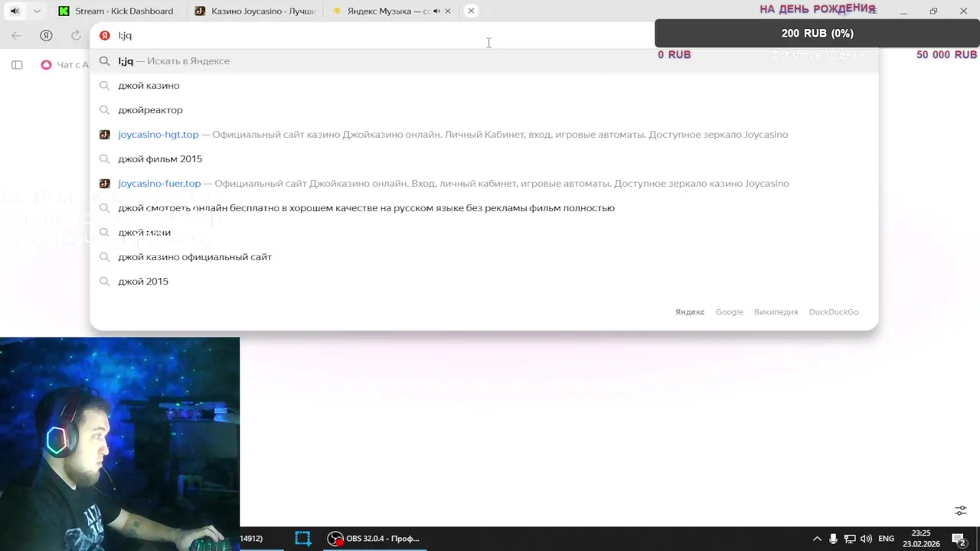
Task: Search with Google engine option
Action: point(729,311)
